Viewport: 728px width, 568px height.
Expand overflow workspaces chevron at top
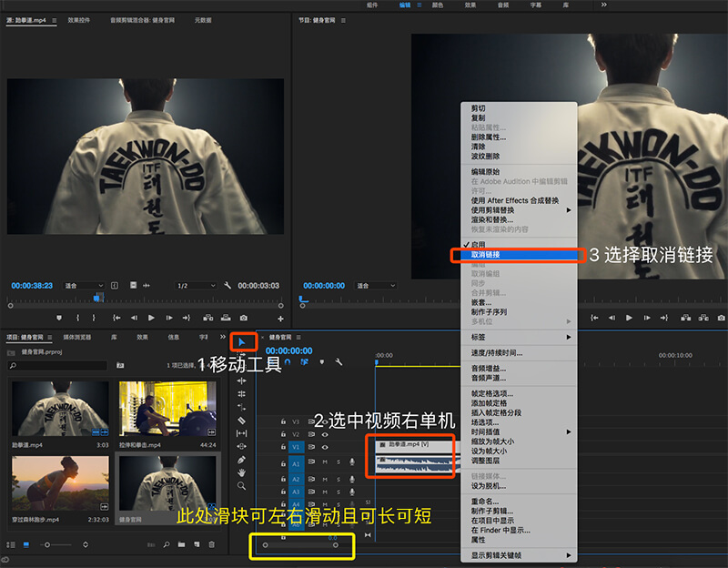(603, 5)
